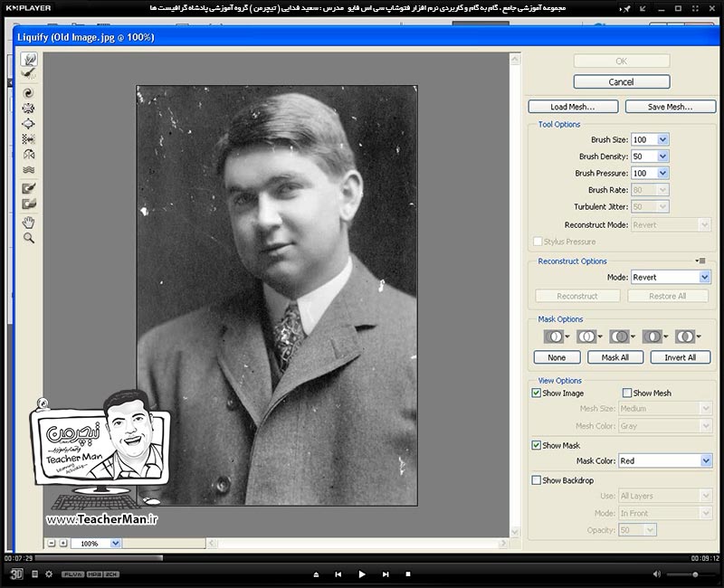Click the Invert Selection mask icon
The image size is (724, 588).
click(x=685, y=337)
